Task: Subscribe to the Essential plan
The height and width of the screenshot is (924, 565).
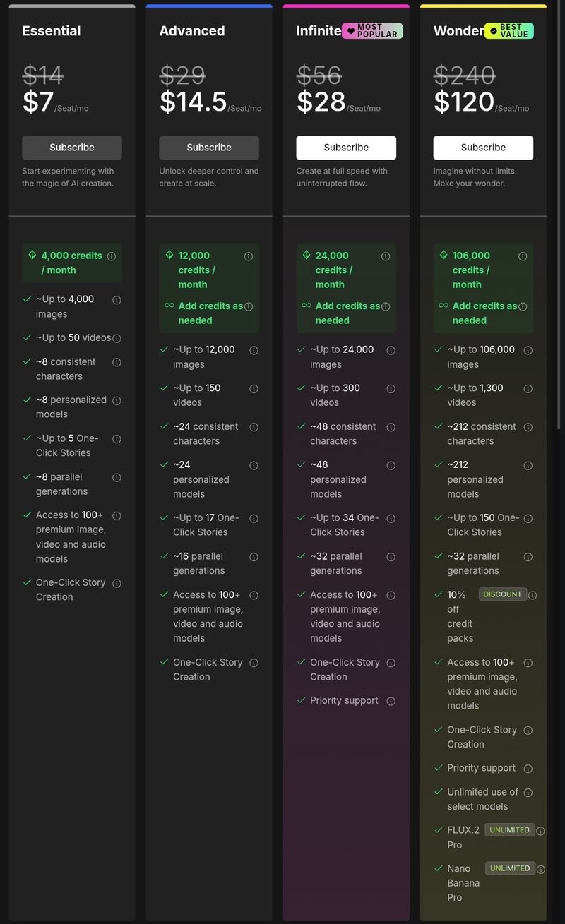Action: click(72, 148)
